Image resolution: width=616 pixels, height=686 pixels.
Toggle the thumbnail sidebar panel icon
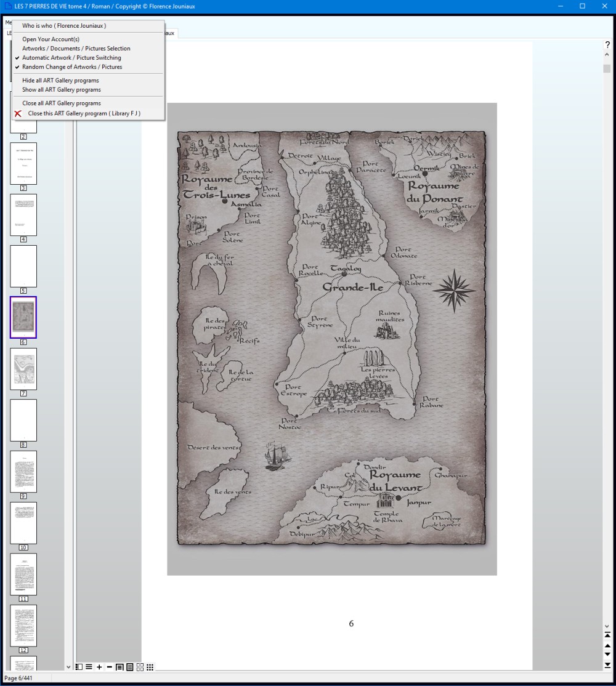coord(79,667)
